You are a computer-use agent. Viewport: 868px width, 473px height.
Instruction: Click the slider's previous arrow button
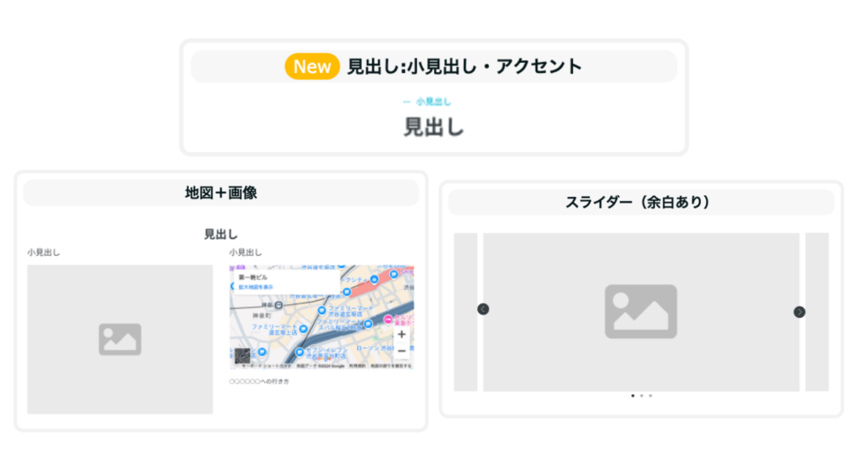(x=483, y=309)
